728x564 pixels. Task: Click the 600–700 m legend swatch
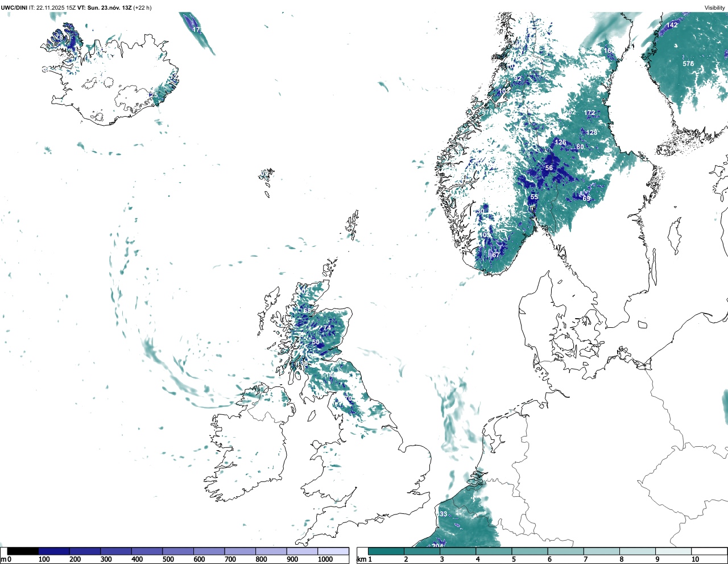coord(209,551)
